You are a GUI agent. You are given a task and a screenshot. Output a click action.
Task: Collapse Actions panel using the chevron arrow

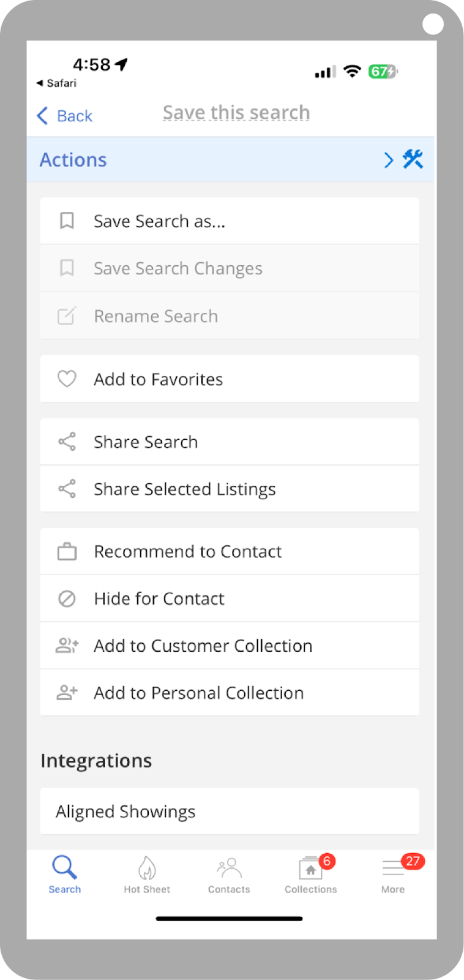[388, 160]
